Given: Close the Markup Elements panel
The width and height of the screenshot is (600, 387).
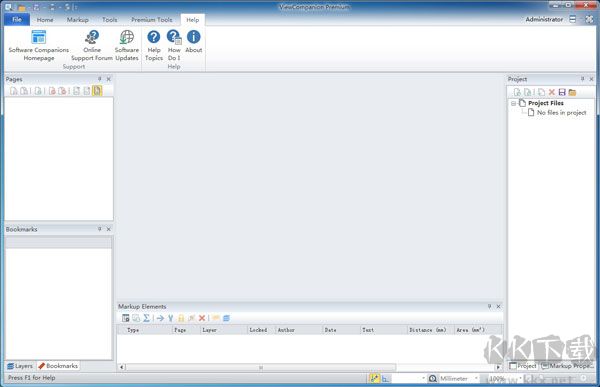Looking at the screenshot, I should (499, 306).
